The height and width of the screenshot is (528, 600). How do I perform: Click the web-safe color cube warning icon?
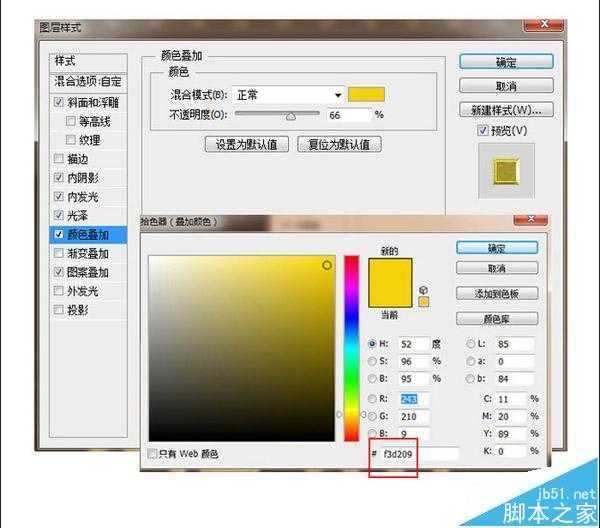coord(423,290)
